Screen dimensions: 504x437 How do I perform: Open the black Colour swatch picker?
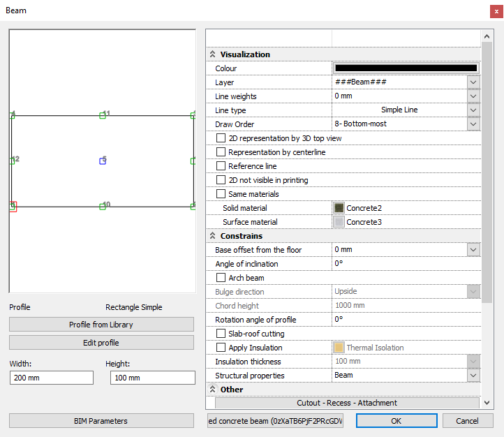[x=406, y=68]
